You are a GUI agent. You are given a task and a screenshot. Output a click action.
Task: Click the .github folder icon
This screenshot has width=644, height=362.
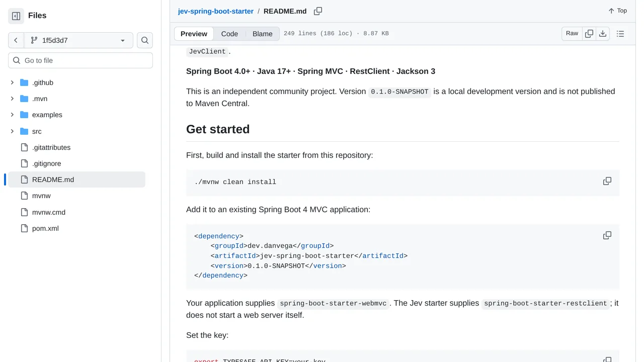(24, 82)
